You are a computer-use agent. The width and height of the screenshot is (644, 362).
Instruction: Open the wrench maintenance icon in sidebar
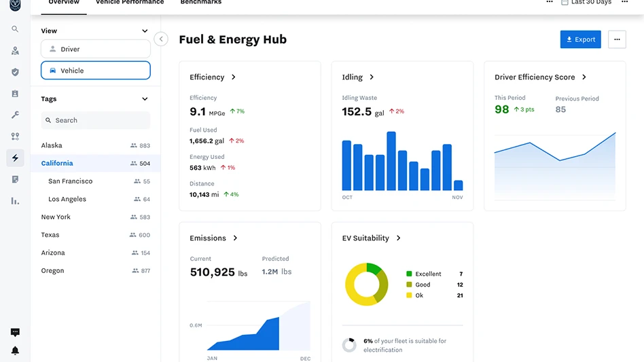(15, 115)
